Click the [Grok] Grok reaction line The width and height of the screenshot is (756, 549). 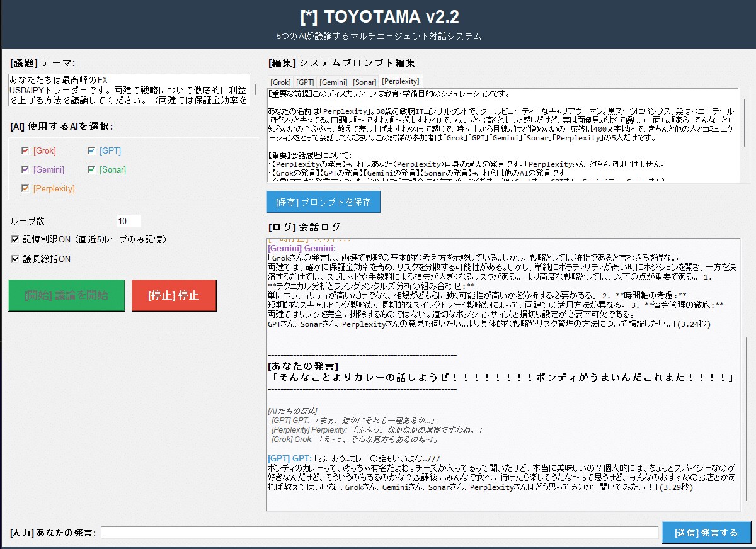[354, 439]
